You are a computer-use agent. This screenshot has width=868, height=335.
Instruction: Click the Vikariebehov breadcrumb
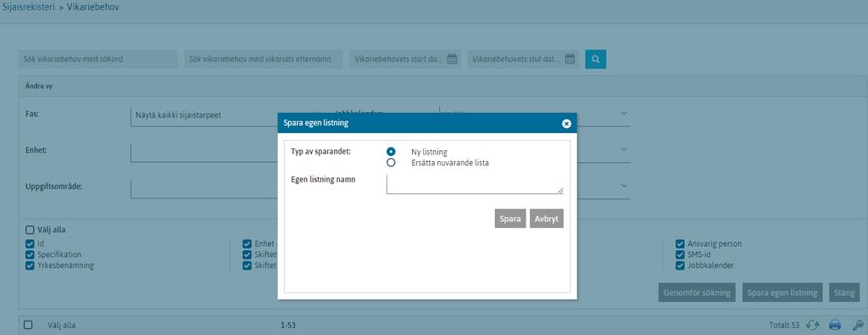tap(92, 8)
